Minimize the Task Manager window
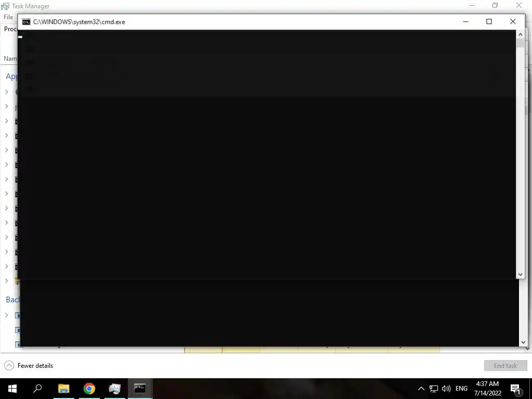 [x=472, y=6]
